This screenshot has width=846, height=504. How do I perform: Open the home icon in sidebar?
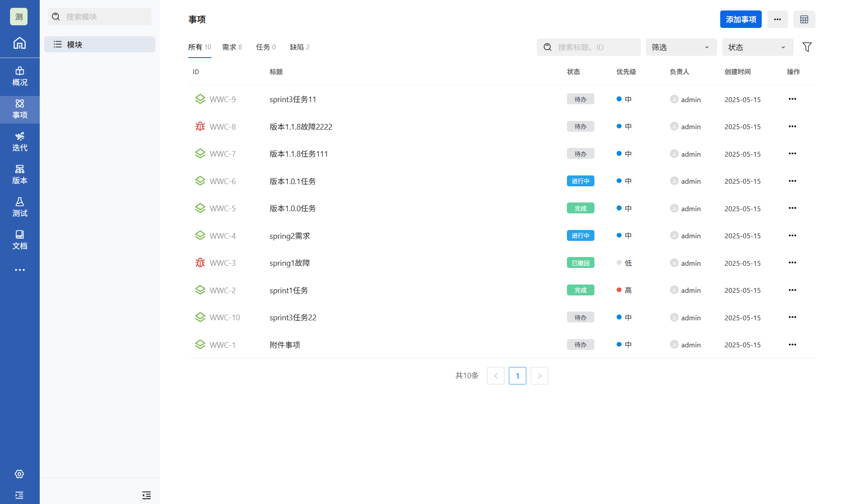20,43
